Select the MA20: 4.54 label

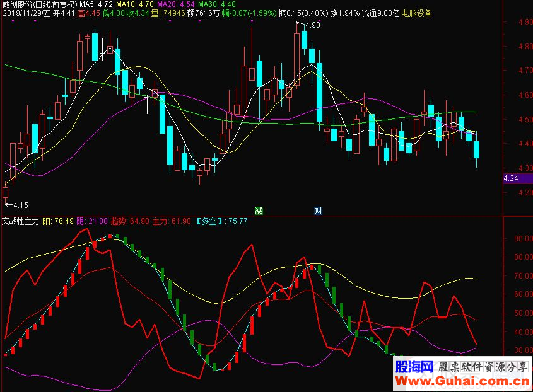pos(176,4)
